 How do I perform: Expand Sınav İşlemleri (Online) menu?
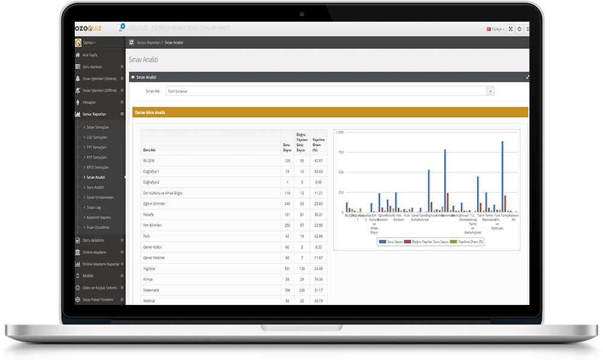(x=99, y=78)
